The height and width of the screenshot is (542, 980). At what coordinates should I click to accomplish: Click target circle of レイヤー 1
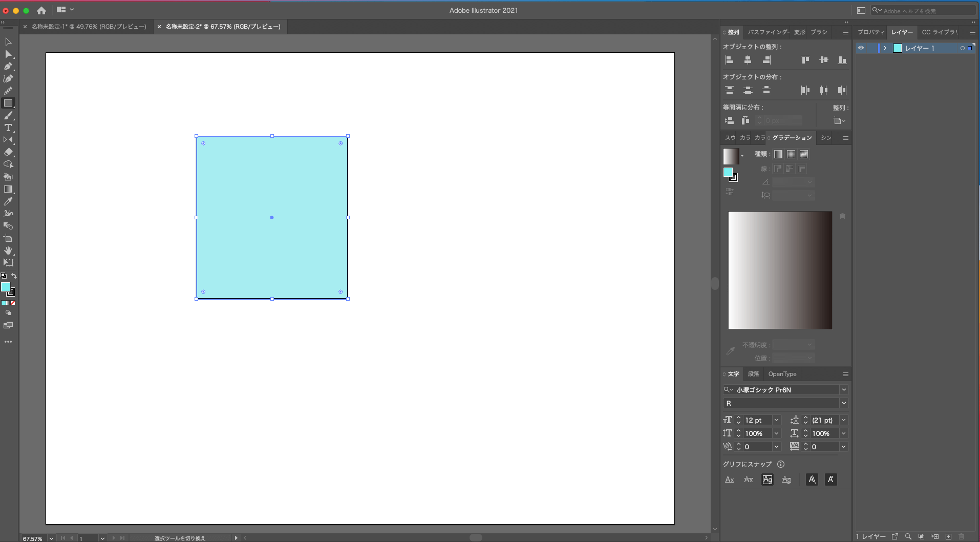[x=962, y=48]
